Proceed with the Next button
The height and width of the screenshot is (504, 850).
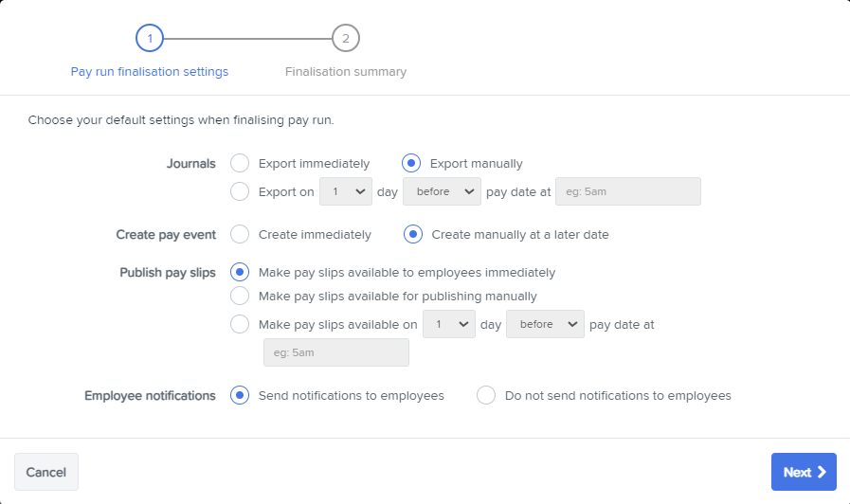click(x=804, y=472)
